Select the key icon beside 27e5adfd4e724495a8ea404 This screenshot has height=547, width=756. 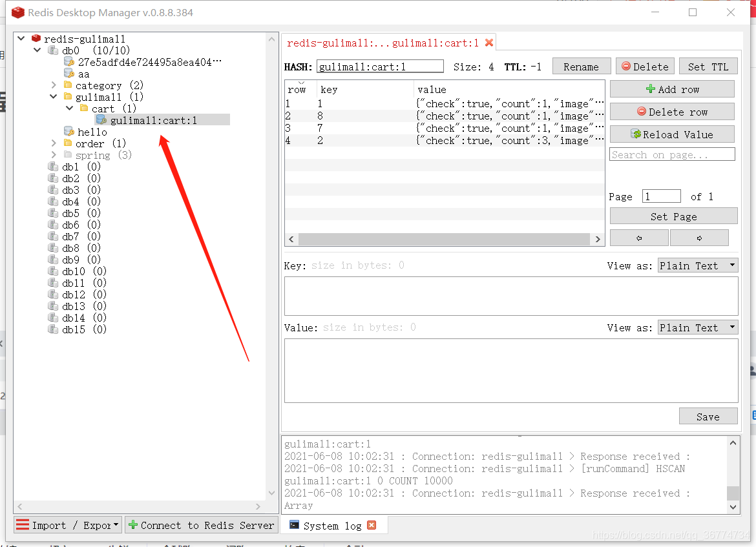[x=69, y=62]
